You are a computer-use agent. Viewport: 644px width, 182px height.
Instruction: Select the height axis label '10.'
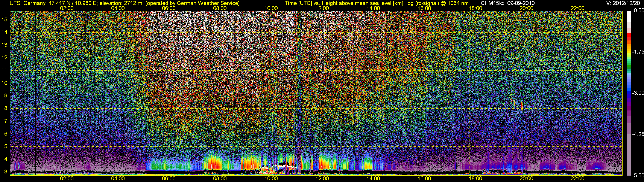coord(5,83)
